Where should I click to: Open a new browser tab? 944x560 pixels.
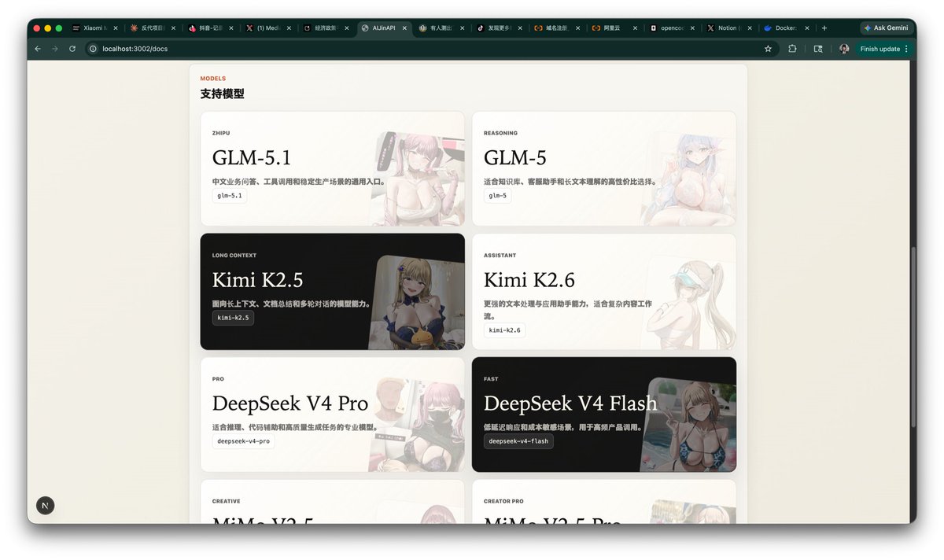pos(824,28)
